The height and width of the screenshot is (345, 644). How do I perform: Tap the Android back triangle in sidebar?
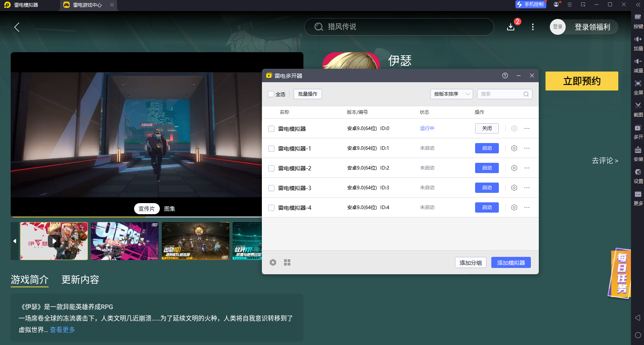638,318
